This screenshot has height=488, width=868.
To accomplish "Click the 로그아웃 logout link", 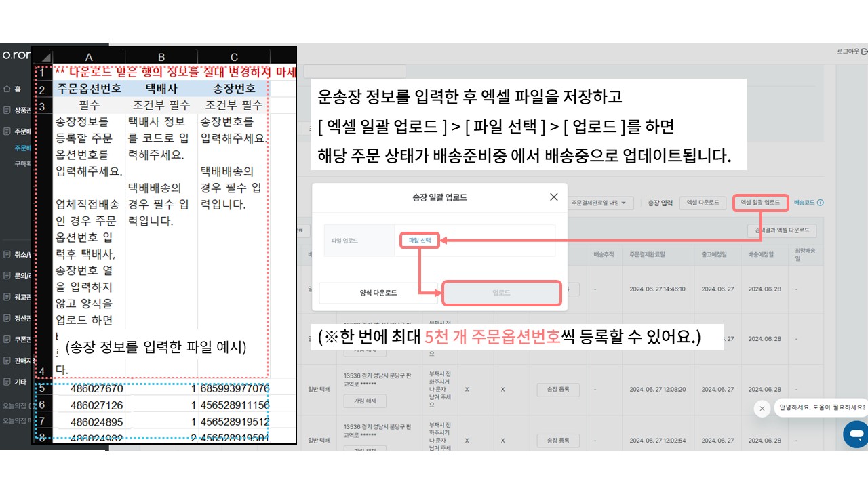I will coord(852,51).
